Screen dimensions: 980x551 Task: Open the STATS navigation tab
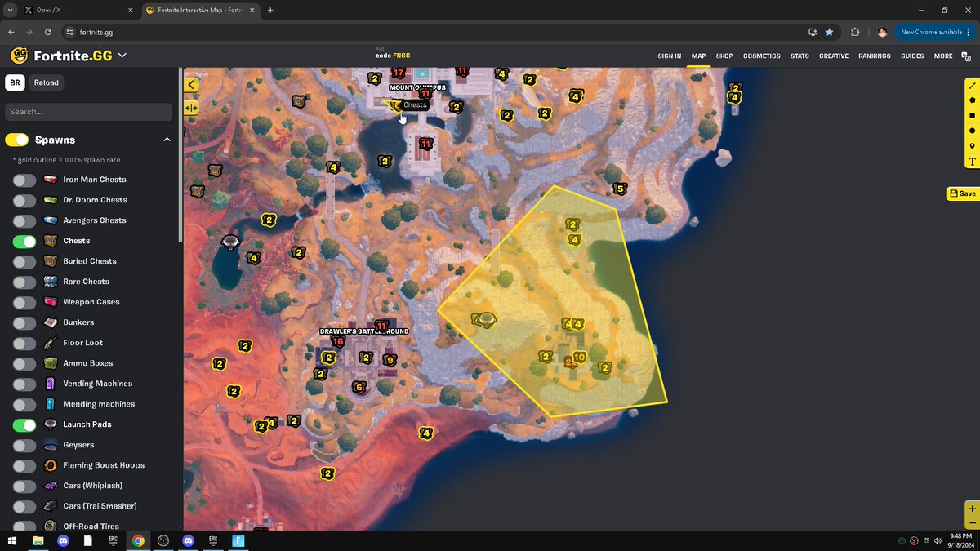pos(800,56)
